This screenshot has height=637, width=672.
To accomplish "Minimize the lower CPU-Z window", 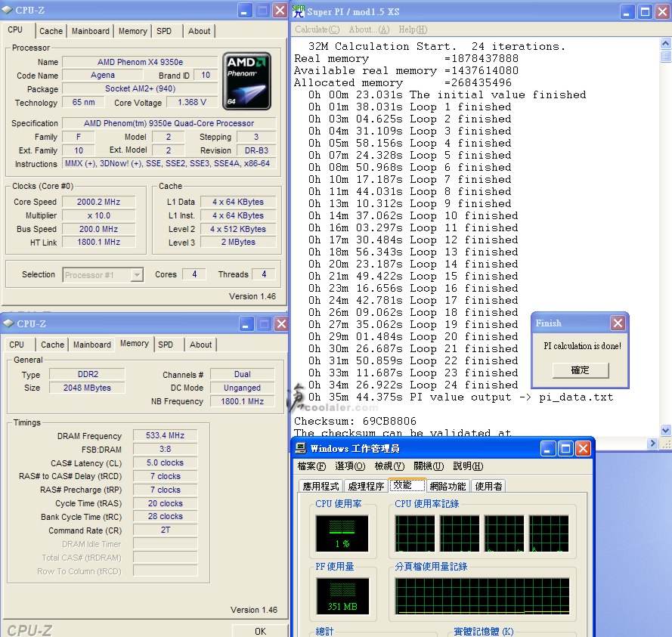I will (246, 324).
